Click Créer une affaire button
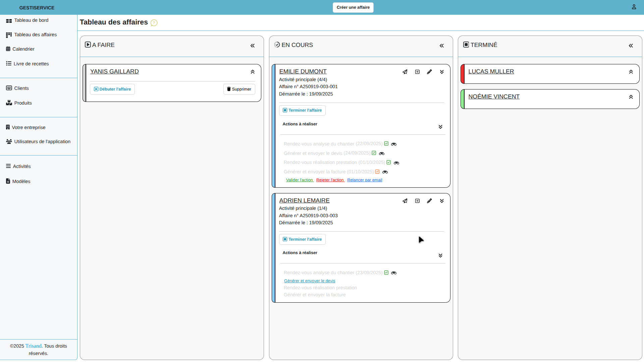This screenshot has width=644, height=362. pos(353,7)
